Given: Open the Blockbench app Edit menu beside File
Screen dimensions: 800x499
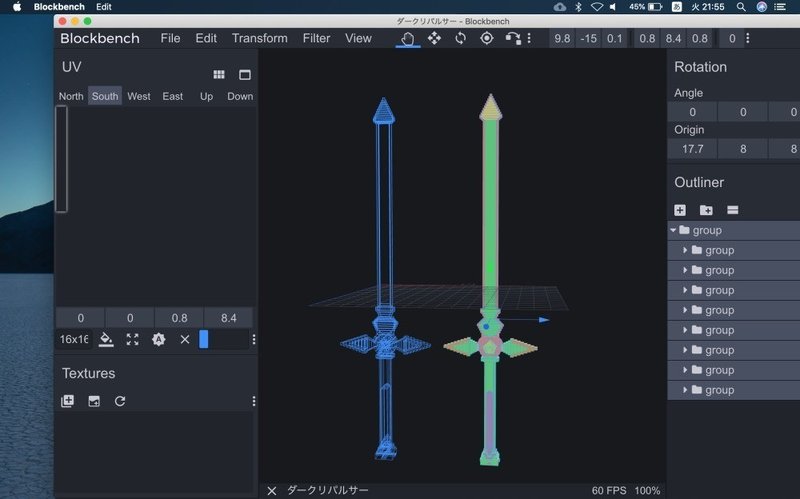Looking at the screenshot, I should click(206, 38).
